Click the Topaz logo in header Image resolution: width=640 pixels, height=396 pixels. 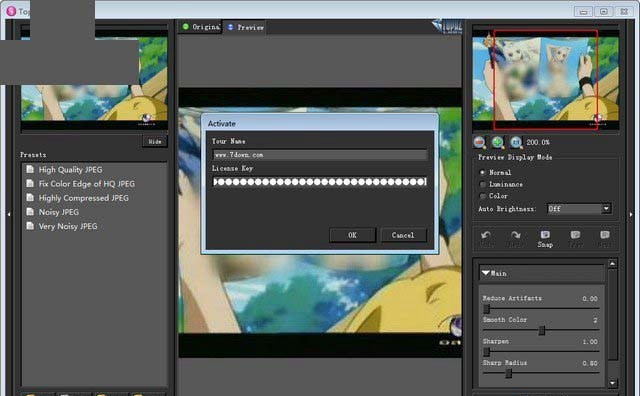coord(448,27)
